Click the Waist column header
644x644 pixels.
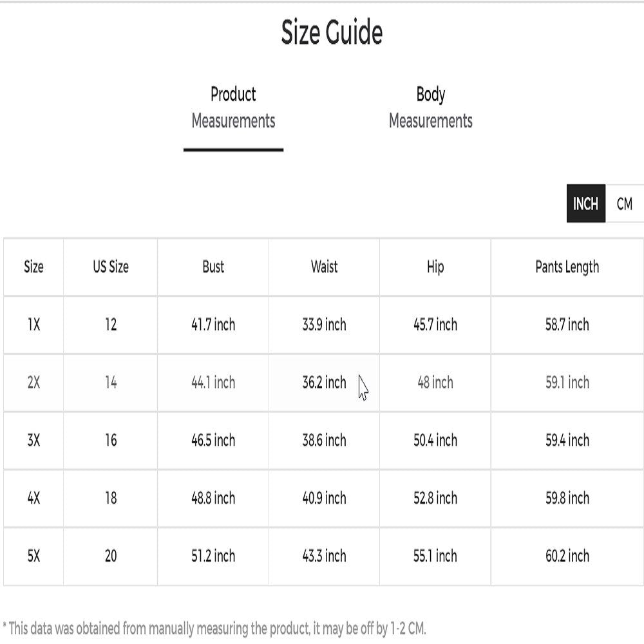(x=324, y=267)
